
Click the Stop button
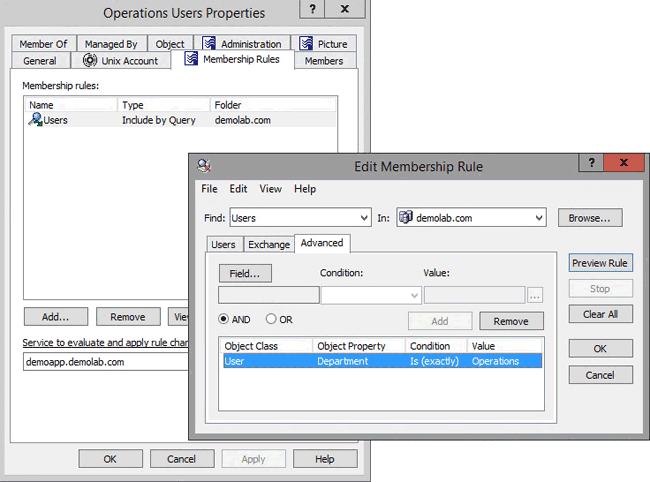coord(600,288)
